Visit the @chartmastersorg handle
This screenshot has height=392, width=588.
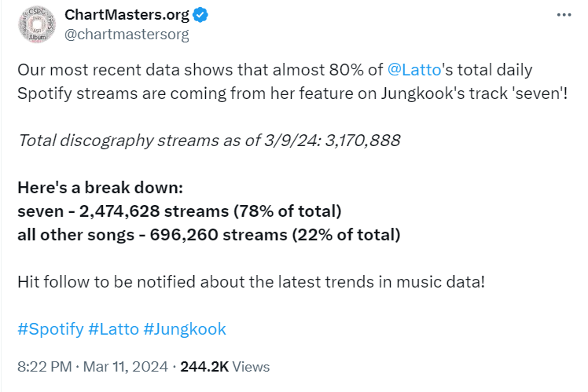click(x=127, y=35)
